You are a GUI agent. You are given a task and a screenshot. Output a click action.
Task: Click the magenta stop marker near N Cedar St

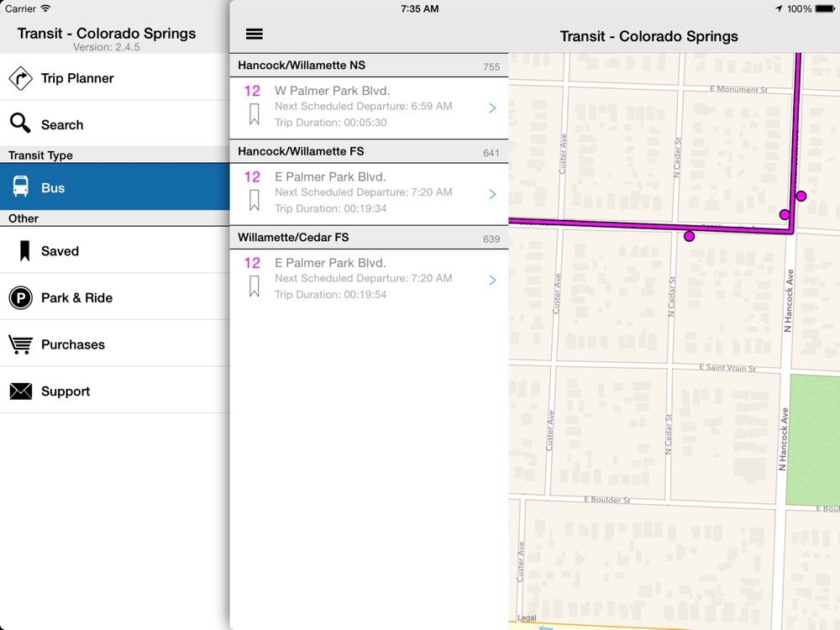tap(690, 236)
